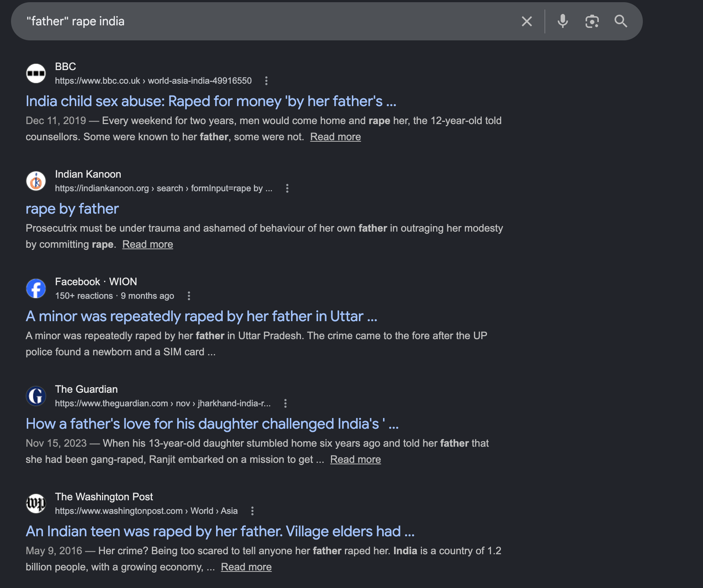Screen dimensions: 703x588
Task: Click the Indian Kanoon site name label
Action: pos(88,174)
